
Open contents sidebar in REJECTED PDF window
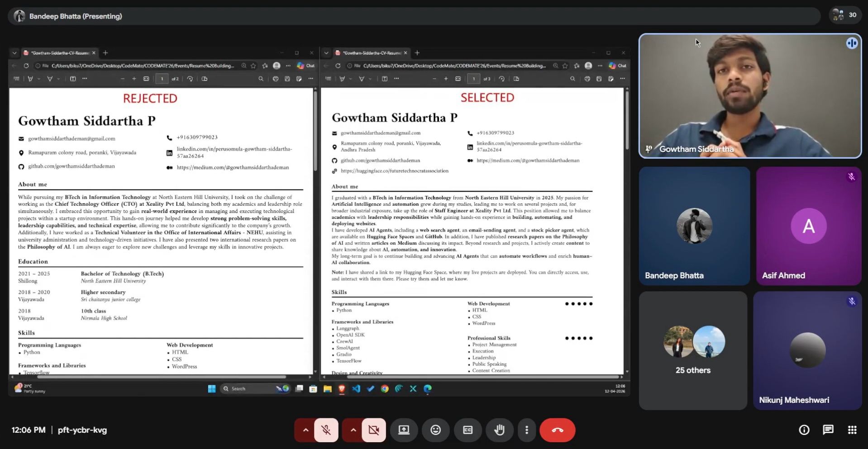pos(16,79)
